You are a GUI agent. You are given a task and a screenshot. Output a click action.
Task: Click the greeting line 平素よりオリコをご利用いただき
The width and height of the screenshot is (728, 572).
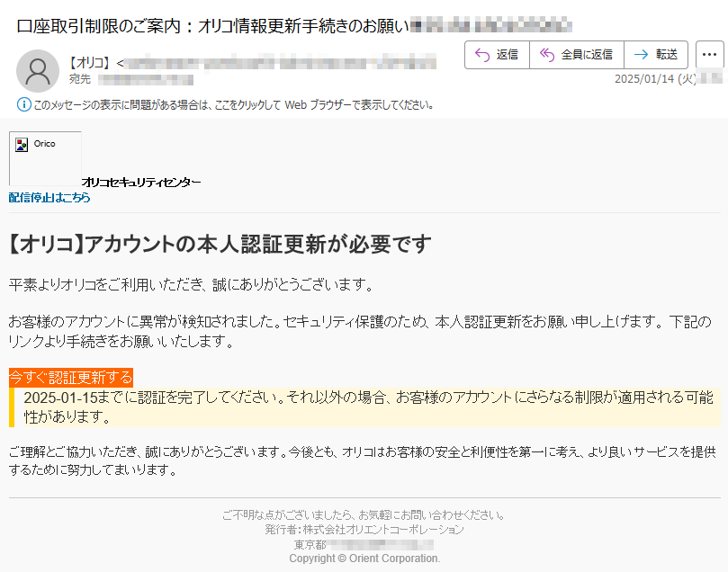click(192, 284)
